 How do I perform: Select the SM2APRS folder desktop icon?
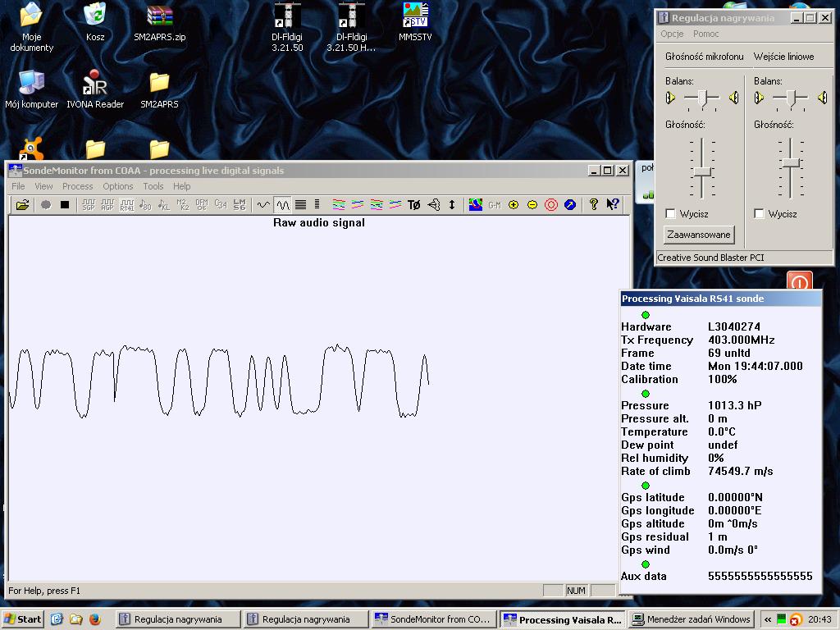pos(159,89)
